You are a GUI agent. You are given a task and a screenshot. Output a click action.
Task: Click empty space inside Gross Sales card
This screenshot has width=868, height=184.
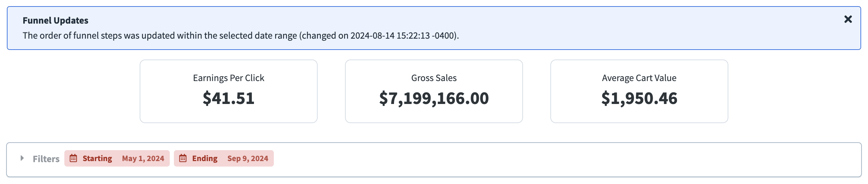(x=434, y=115)
